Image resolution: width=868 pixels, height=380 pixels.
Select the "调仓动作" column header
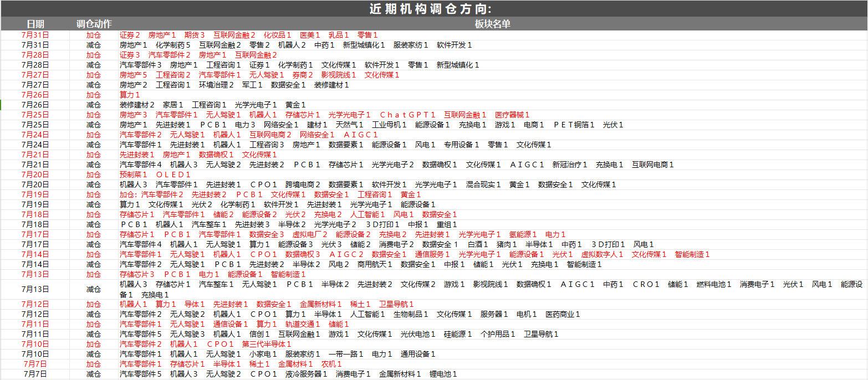[x=94, y=24]
